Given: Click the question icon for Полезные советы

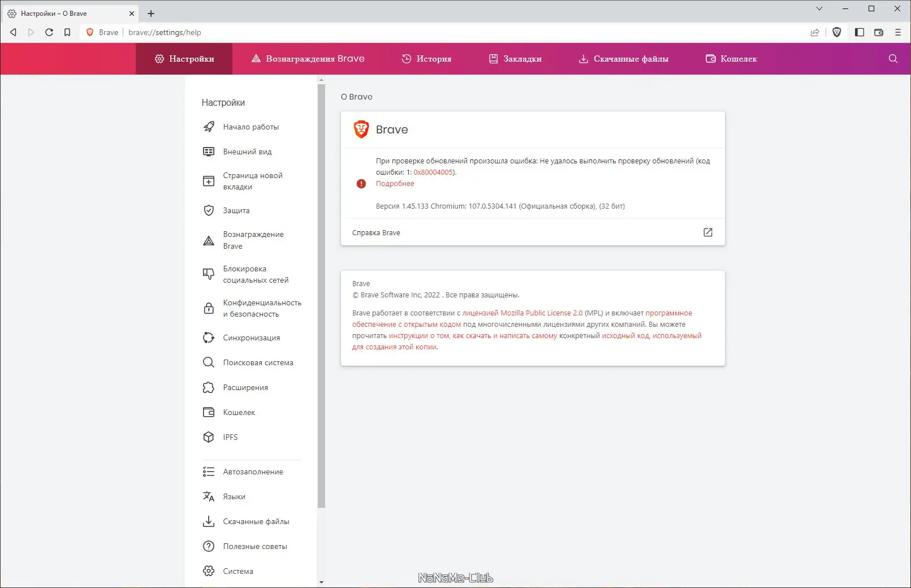Looking at the screenshot, I should point(209,546).
